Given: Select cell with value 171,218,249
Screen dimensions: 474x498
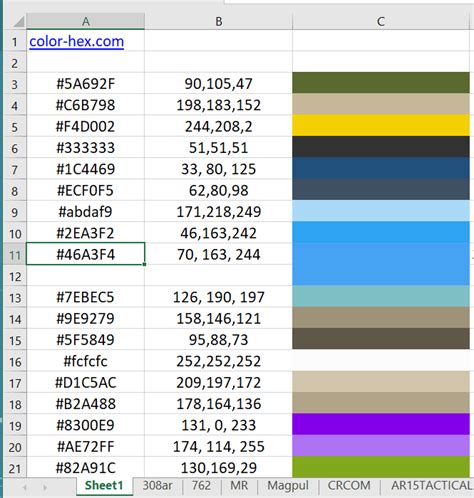Looking at the screenshot, I should 219,211.
